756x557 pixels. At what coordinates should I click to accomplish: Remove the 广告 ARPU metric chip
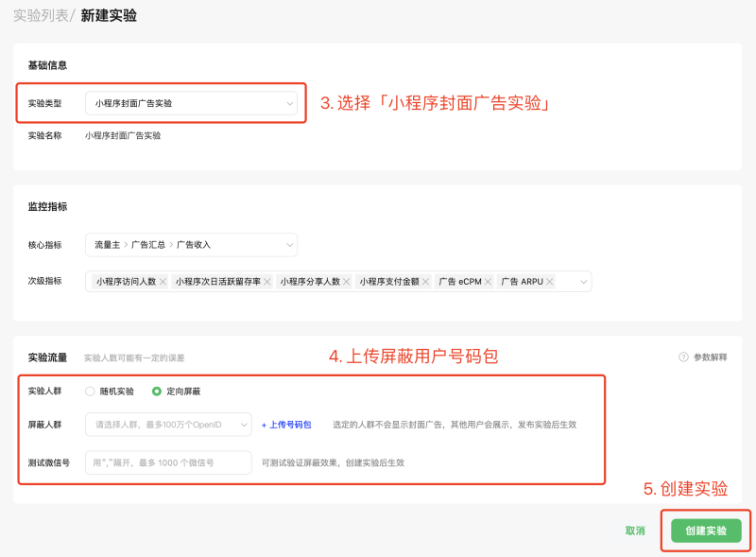coord(549,281)
